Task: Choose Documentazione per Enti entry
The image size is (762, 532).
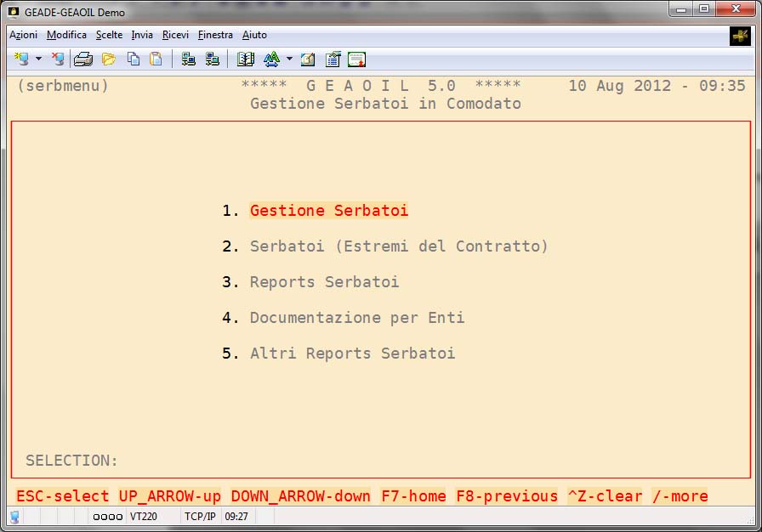Action: pos(357,318)
